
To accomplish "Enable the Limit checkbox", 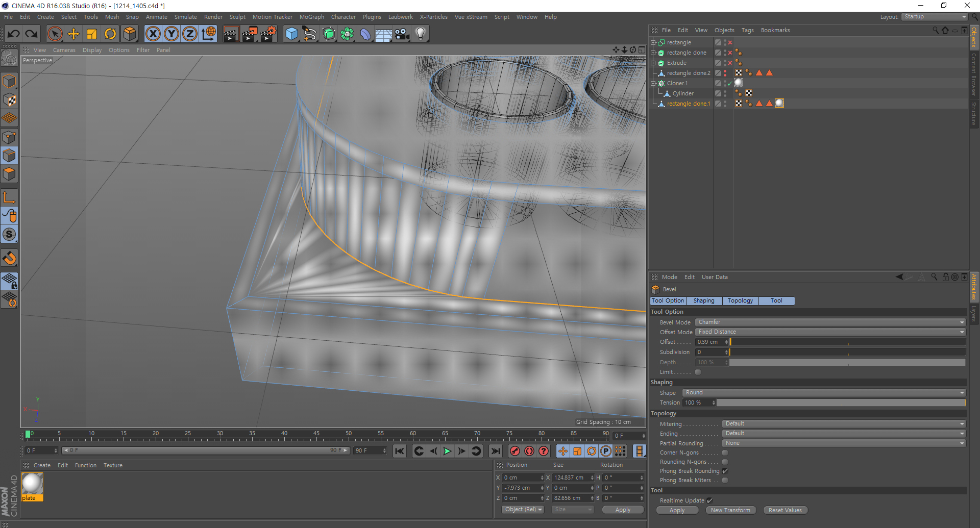I will pos(698,372).
